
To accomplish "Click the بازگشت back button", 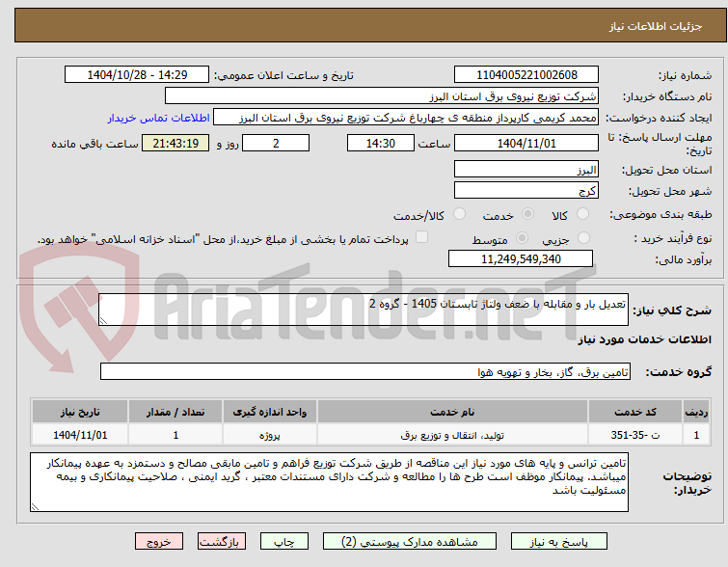I will tap(222, 542).
